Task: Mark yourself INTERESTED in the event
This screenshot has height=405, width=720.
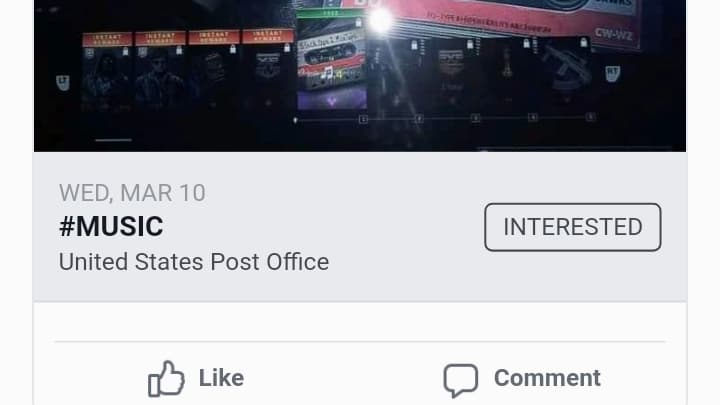Action: [573, 227]
